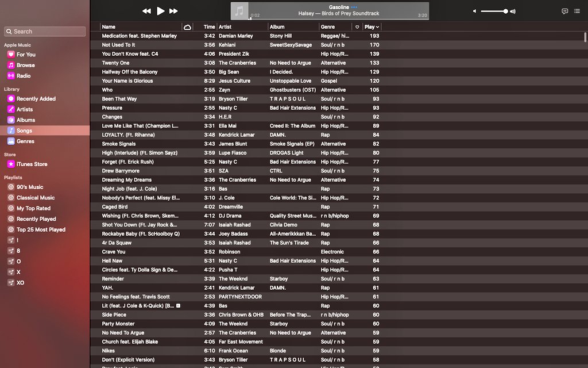This screenshot has height=368, width=588.
Task: Select the song Hell Naw
Action: click(112, 261)
